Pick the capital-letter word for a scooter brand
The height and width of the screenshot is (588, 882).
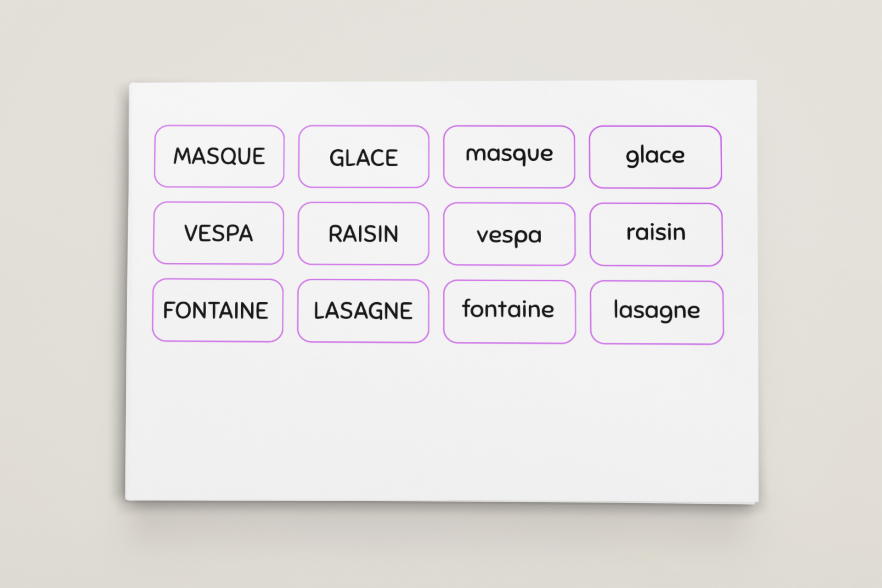[x=218, y=233]
